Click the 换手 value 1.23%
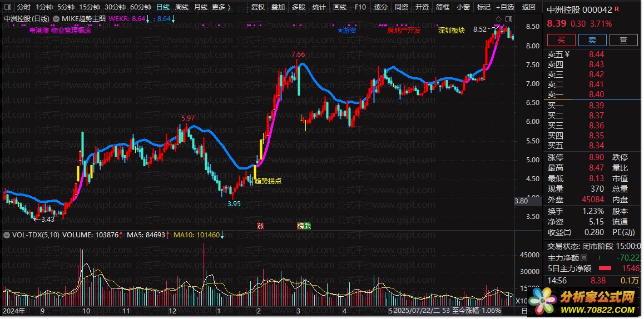644x319 pixels. [593, 211]
